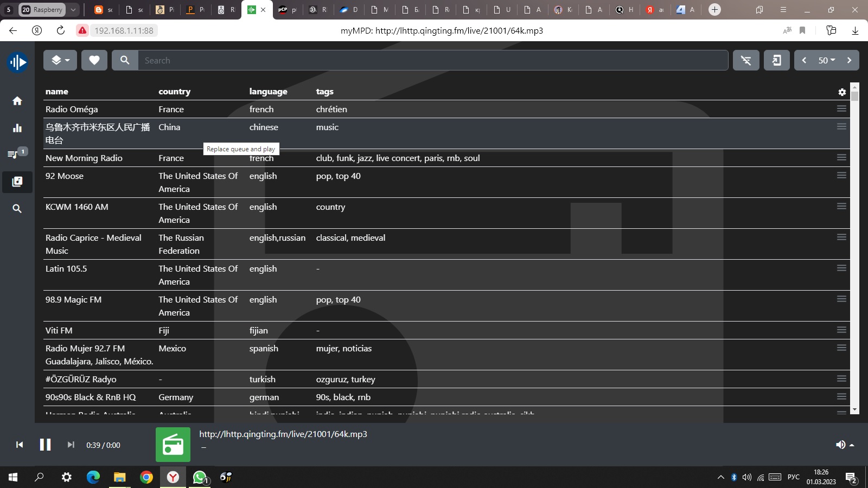Go to the previous track
This screenshot has width=868, height=488.
[x=20, y=445]
